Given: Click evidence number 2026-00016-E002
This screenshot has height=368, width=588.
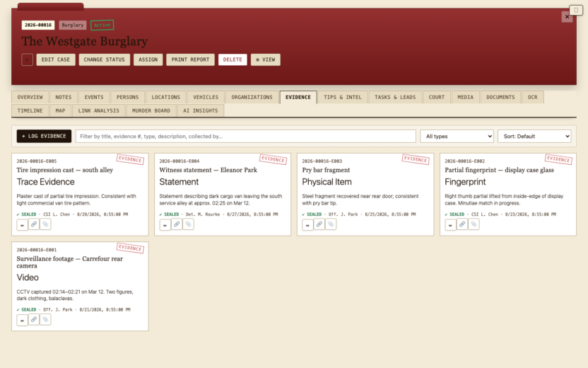Looking at the screenshot, I should pos(464,161).
